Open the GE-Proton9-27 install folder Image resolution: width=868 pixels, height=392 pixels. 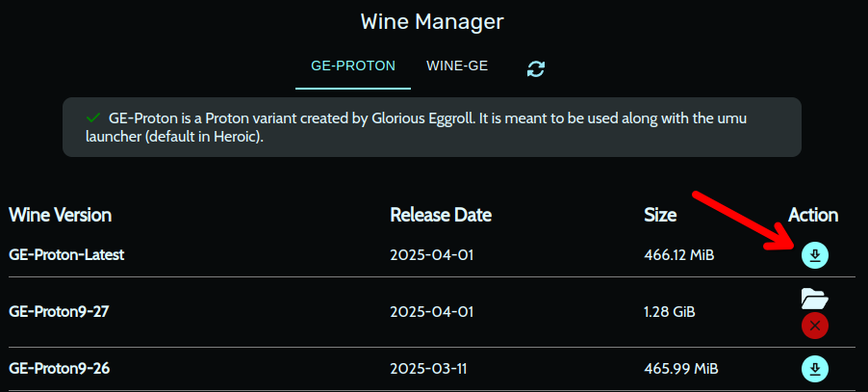(x=814, y=299)
